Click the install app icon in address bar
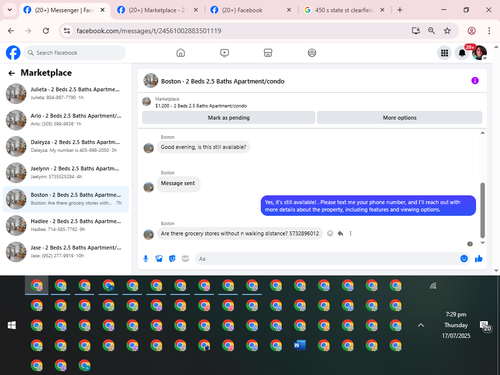This screenshot has height=375, width=500. point(416,31)
